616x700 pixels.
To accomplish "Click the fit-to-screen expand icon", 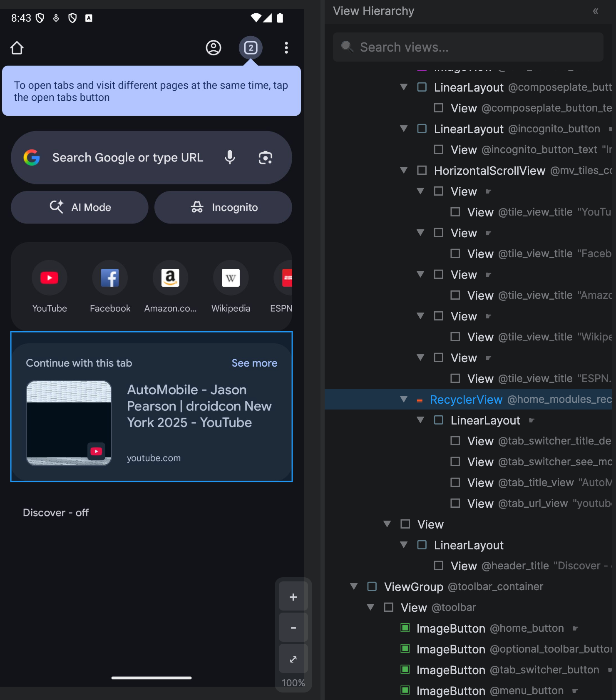I will pyautogui.click(x=293, y=659).
